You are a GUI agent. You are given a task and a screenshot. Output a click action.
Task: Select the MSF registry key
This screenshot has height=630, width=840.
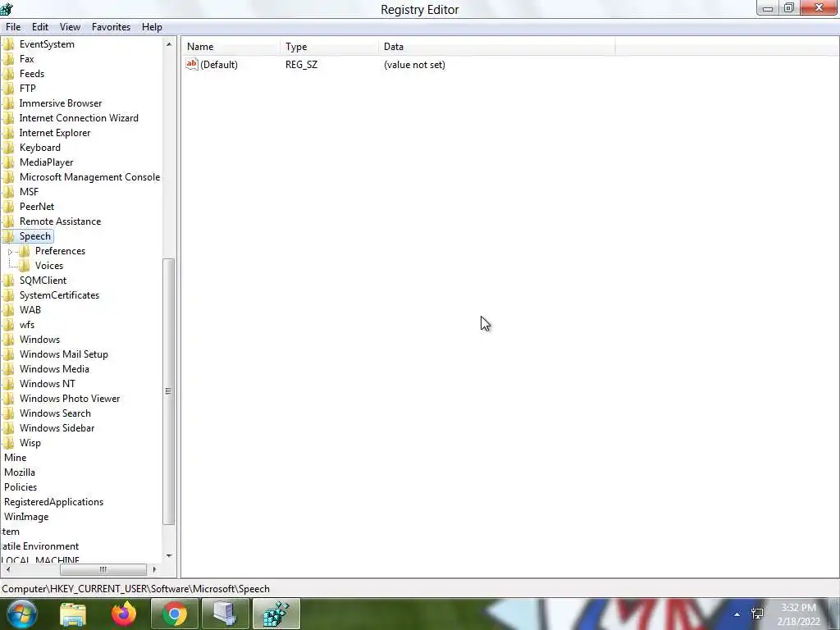(29, 192)
